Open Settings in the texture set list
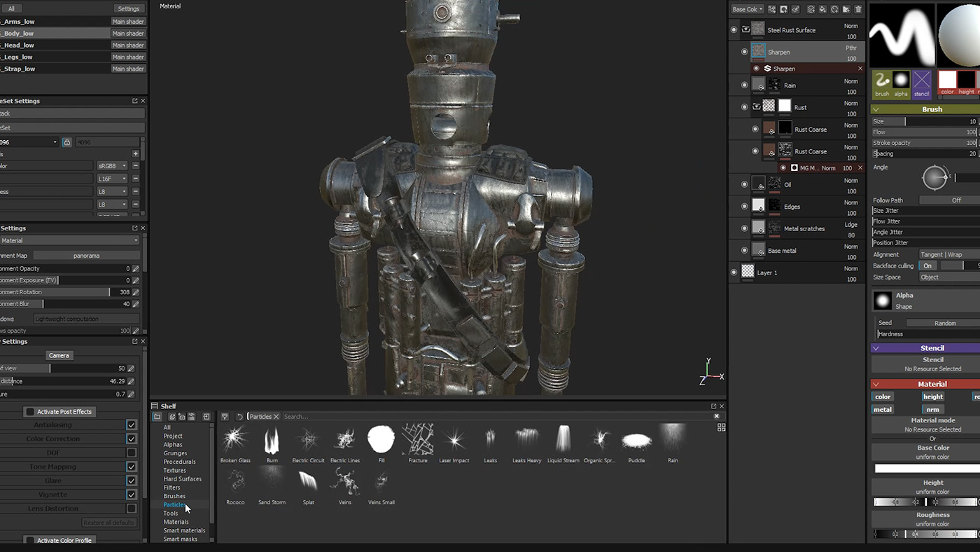 click(x=128, y=8)
